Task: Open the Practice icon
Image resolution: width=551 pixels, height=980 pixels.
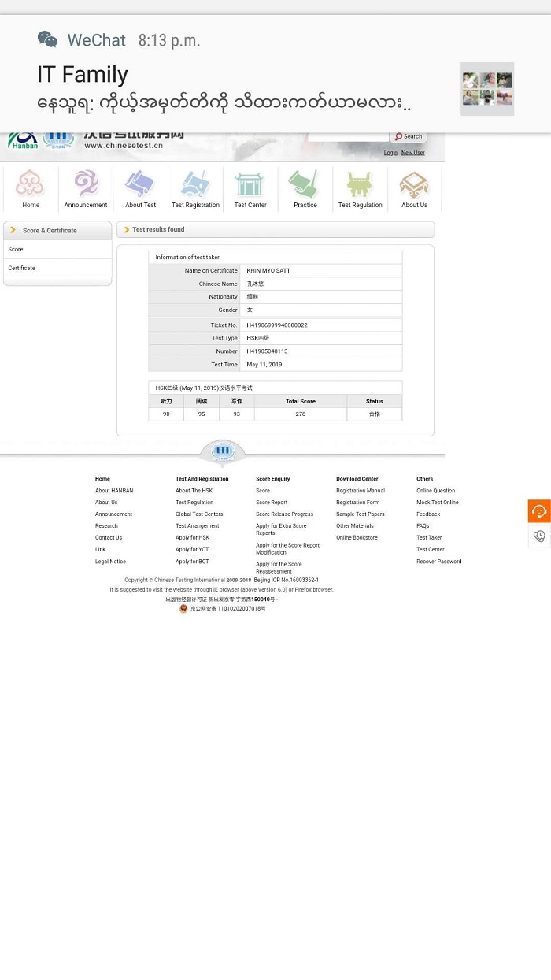Action: click(x=305, y=185)
